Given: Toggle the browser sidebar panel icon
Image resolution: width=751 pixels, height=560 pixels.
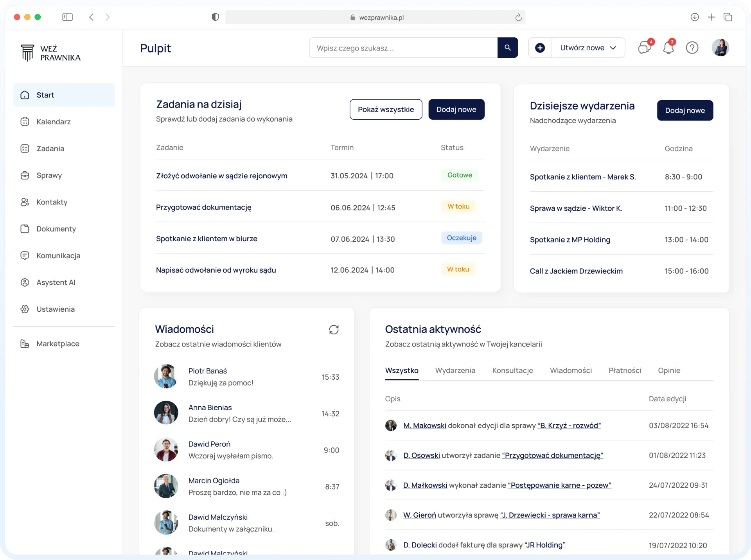Looking at the screenshot, I should pyautogui.click(x=67, y=17).
